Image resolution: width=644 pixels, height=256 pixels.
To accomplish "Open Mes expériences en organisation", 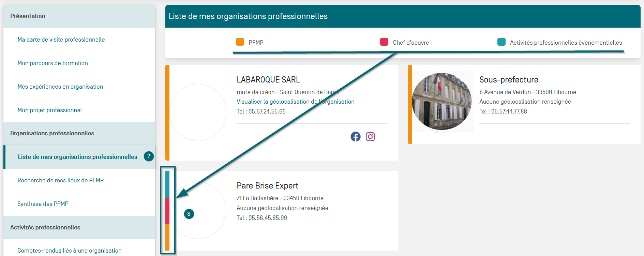I will click(x=60, y=87).
